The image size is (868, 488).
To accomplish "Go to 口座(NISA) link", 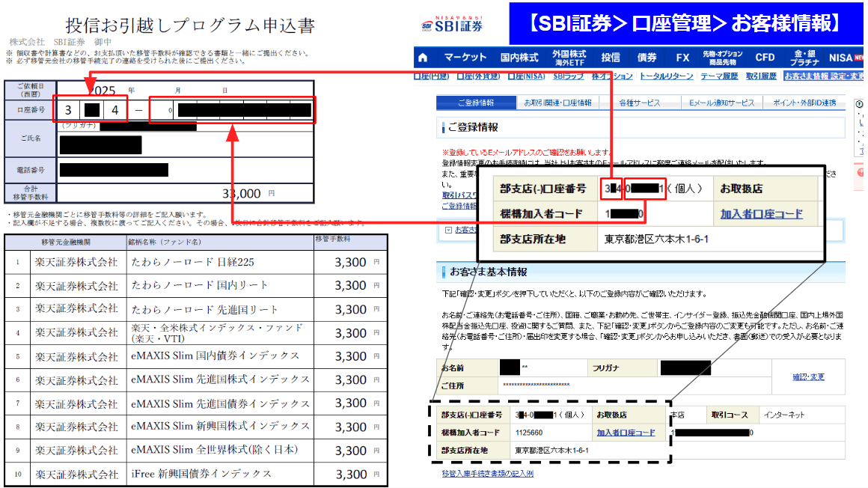I will (x=527, y=76).
